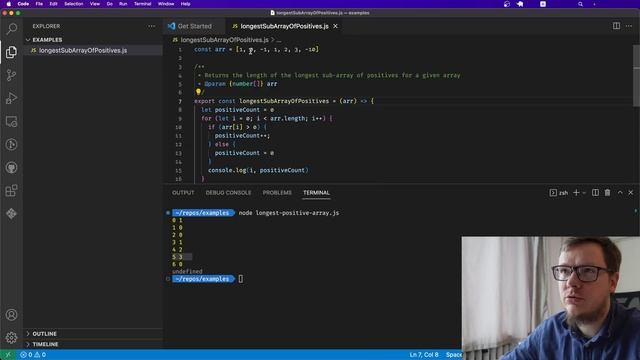Click the console.log line in editor
This screenshot has width=640, height=360.
coord(258,170)
